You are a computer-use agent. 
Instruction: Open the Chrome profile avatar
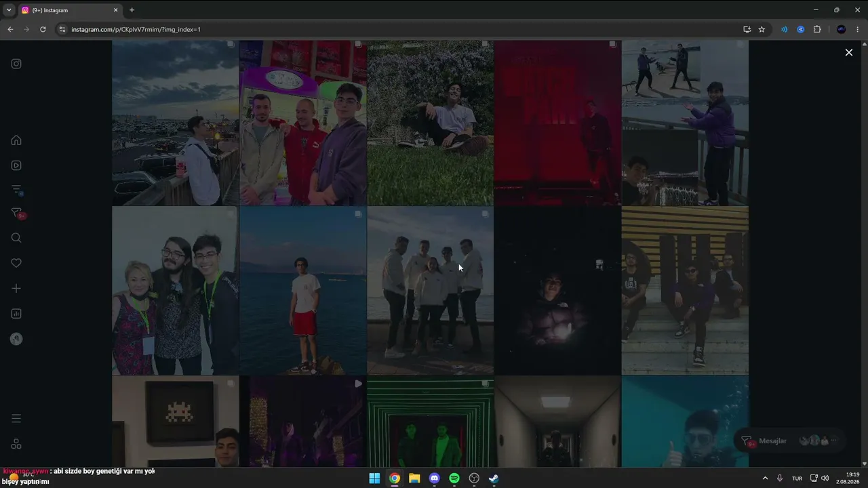click(x=842, y=29)
